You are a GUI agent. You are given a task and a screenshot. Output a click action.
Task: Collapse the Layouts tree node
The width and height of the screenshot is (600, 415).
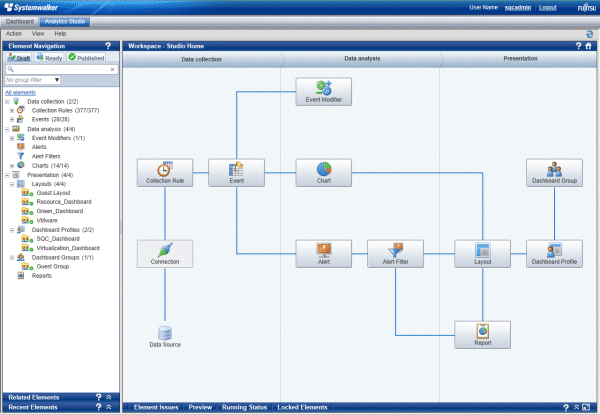tap(12, 184)
